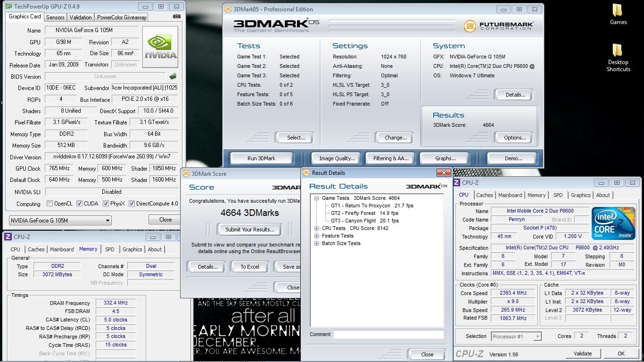
Task: Click the Comment input field
Action: [388, 334]
